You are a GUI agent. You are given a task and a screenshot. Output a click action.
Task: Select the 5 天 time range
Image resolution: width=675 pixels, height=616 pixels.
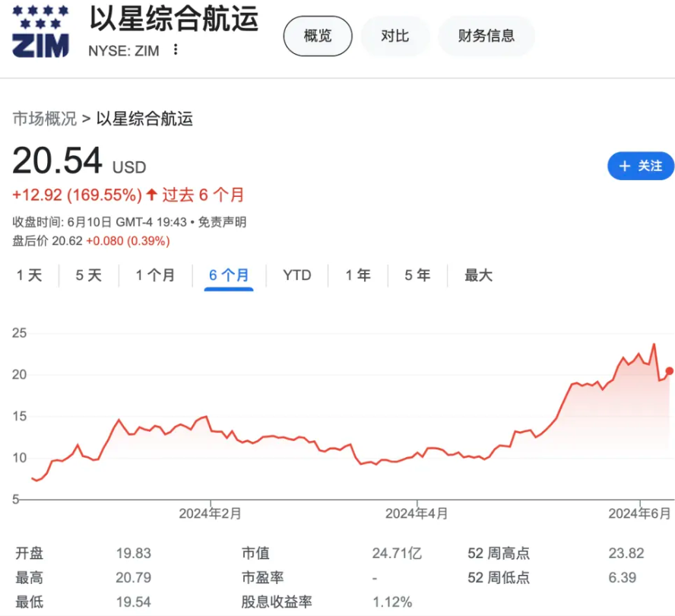coord(89,275)
